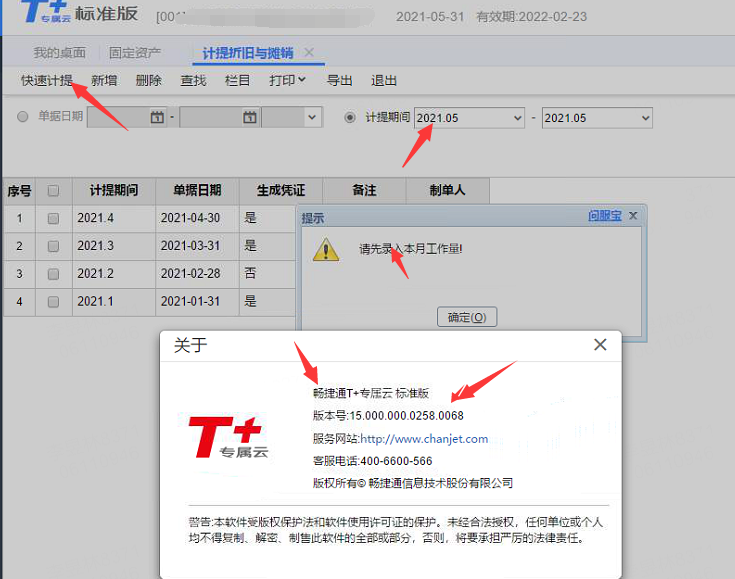Check the row for period 2021.1
The height and width of the screenshot is (579, 735).
pyautogui.click(x=53, y=301)
